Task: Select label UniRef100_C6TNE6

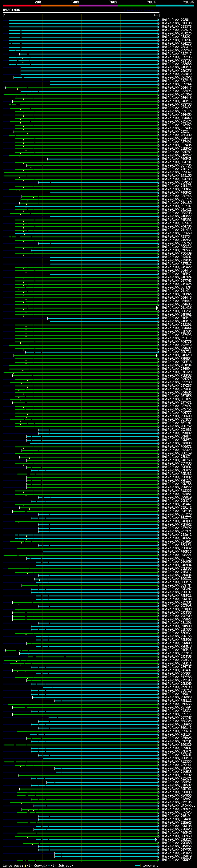Action: [177, 396]
